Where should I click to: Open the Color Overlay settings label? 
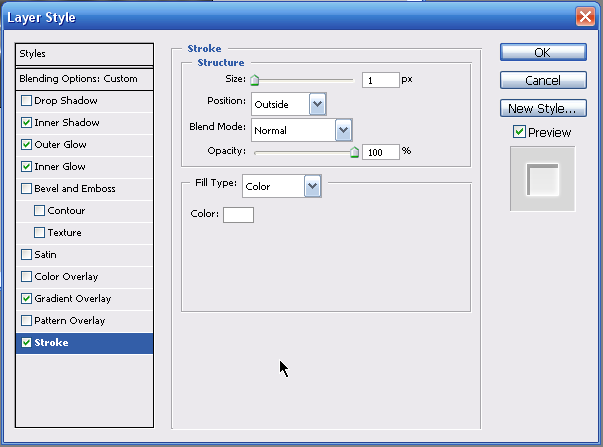(66, 277)
